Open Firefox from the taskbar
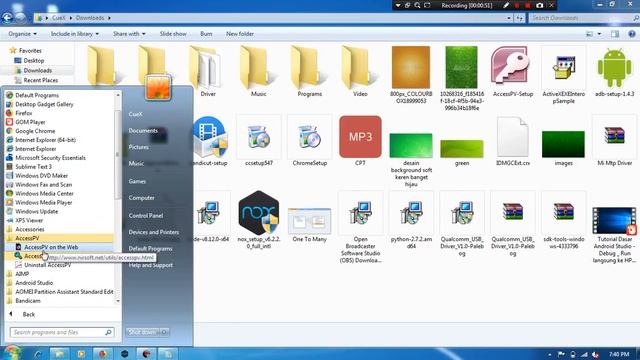Screen dimensions: 640x360 (x=103, y=353)
